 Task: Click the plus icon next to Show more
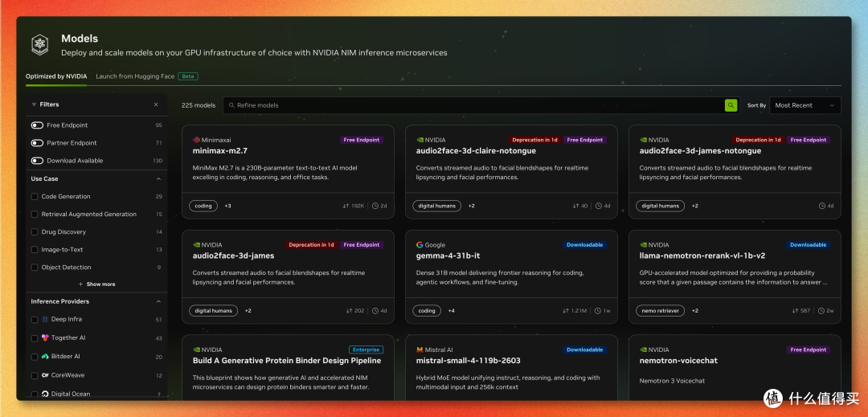click(81, 284)
